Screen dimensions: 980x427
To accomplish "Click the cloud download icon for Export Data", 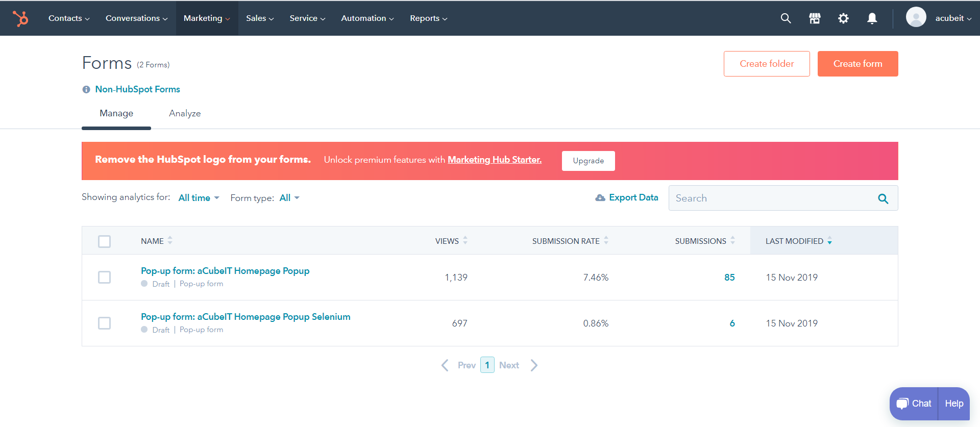I will (600, 198).
